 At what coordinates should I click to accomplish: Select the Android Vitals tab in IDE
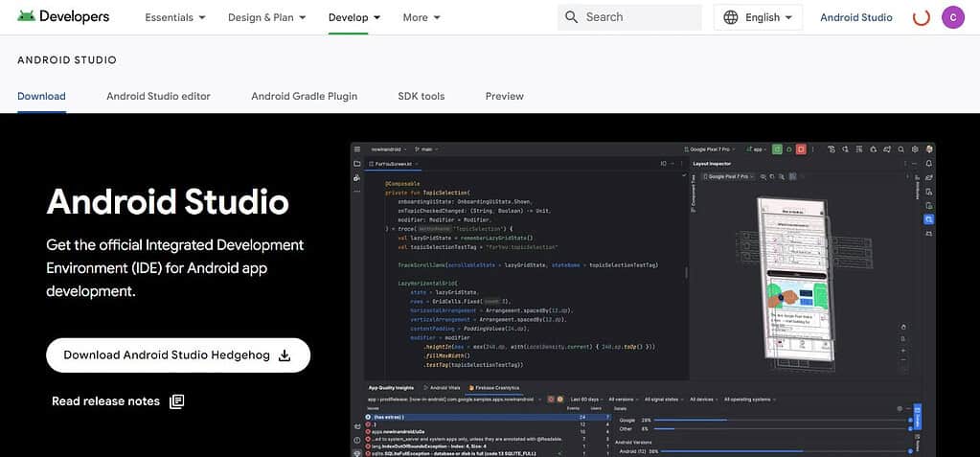click(x=442, y=388)
